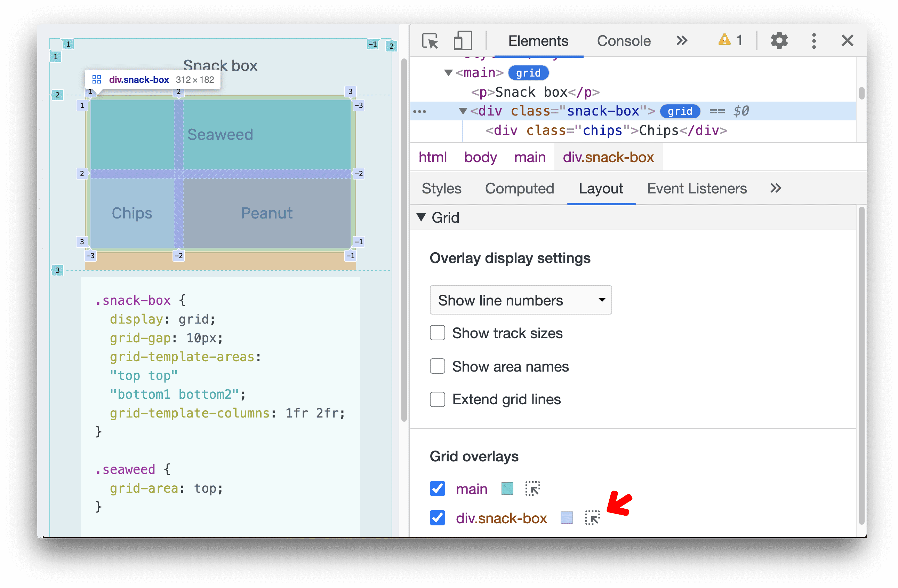Toggle the Extend grid lines checkbox
The height and width of the screenshot is (588, 898).
pos(436,399)
